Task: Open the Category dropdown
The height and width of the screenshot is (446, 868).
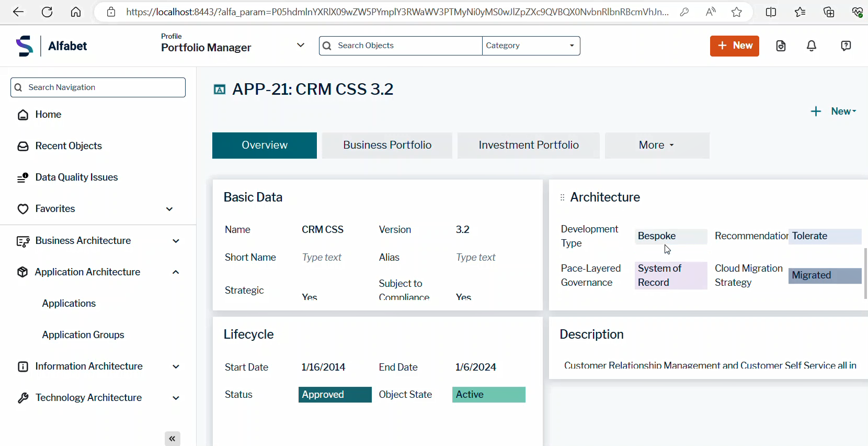Action: point(530,46)
